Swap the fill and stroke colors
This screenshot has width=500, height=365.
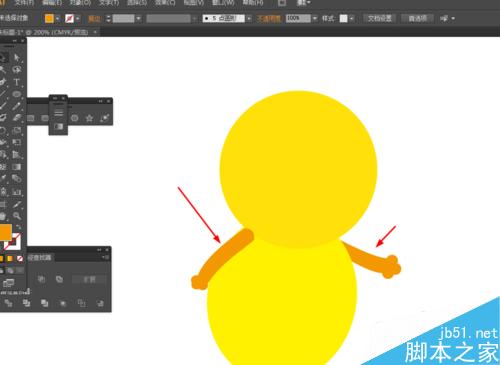tap(18, 227)
